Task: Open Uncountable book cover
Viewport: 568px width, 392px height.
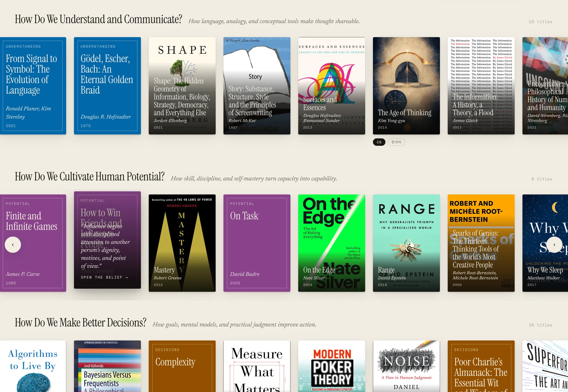Action: point(545,86)
